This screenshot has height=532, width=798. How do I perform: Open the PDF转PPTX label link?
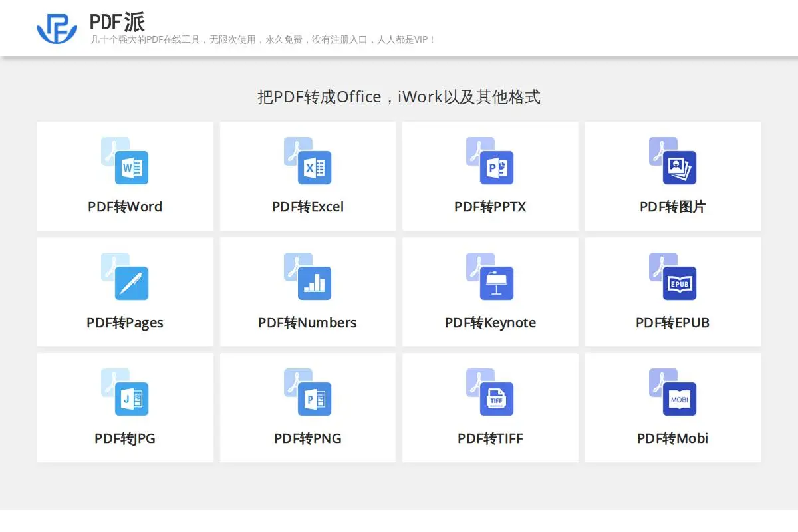[x=490, y=207]
